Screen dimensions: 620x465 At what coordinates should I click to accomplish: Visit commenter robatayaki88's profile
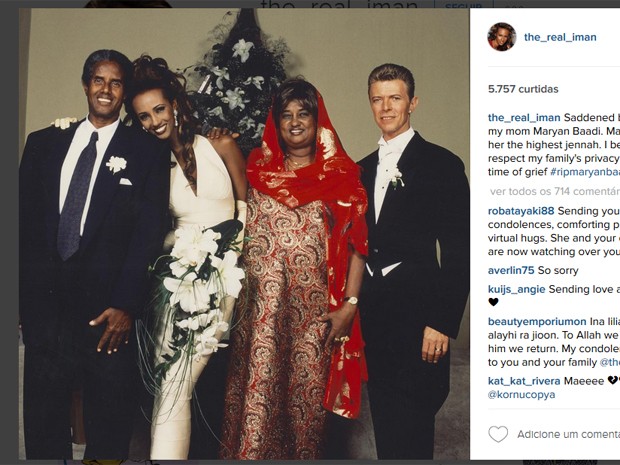click(x=521, y=211)
